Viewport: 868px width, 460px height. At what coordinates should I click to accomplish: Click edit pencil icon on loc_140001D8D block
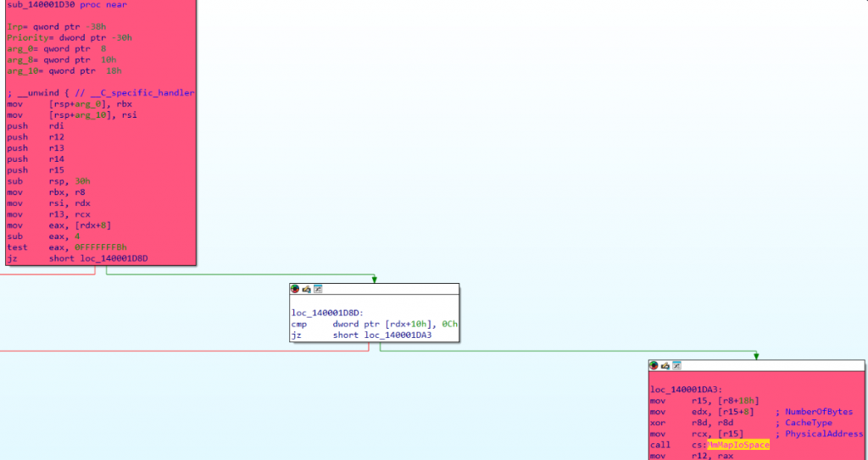[307, 289]
